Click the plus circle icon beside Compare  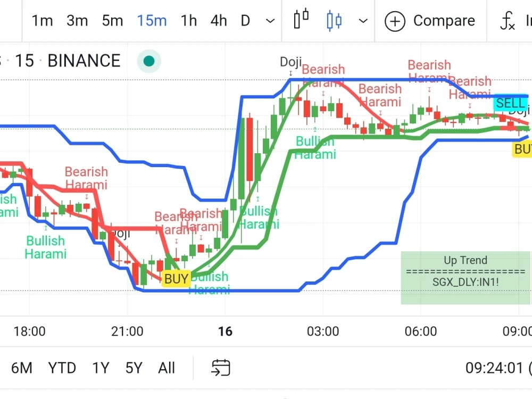(x=395, y=21)
